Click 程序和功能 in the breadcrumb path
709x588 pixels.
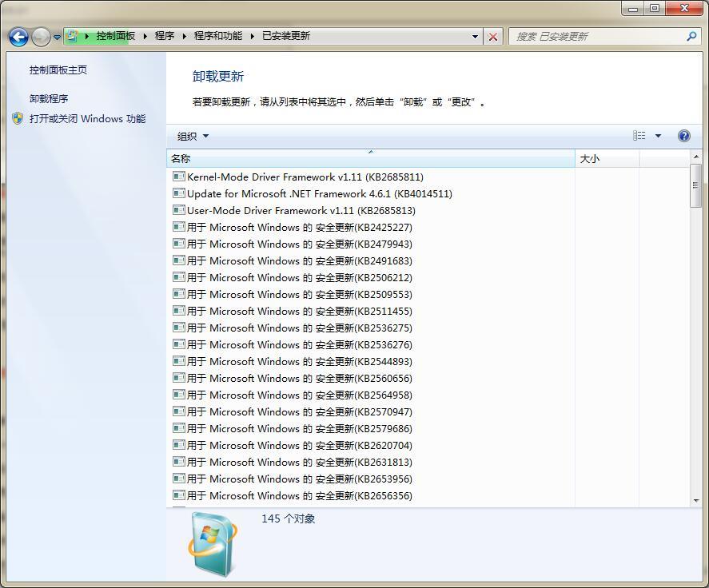217,36
